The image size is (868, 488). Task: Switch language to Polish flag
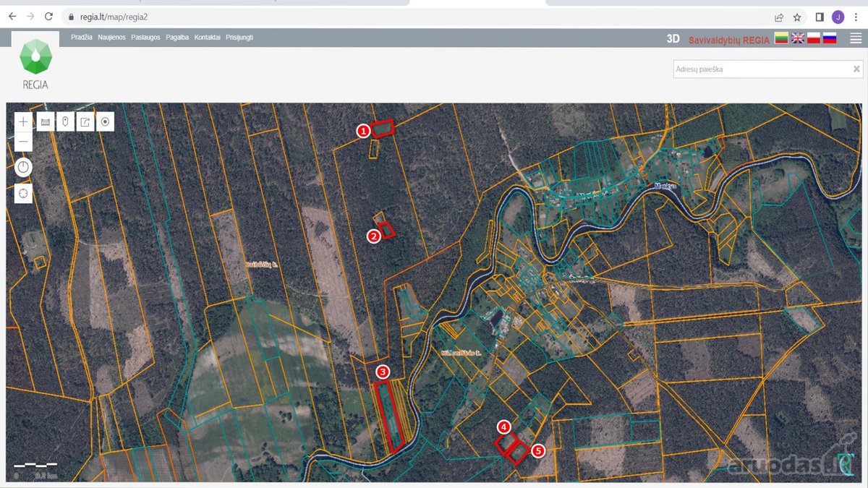pyautogui.click(x=814, y=38)
